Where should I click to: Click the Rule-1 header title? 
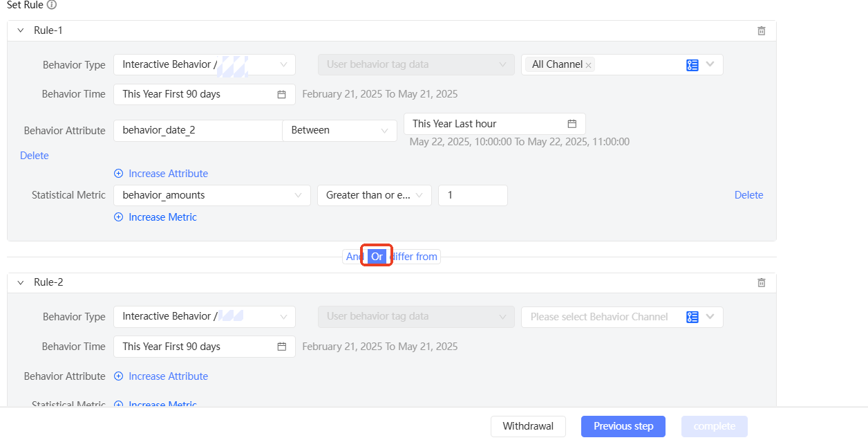[48, 30]
